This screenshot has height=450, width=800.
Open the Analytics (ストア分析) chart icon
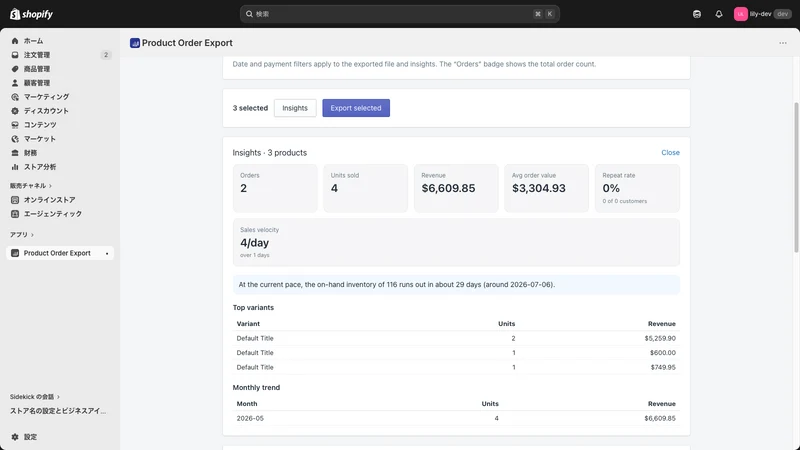(x=15, y=167)
